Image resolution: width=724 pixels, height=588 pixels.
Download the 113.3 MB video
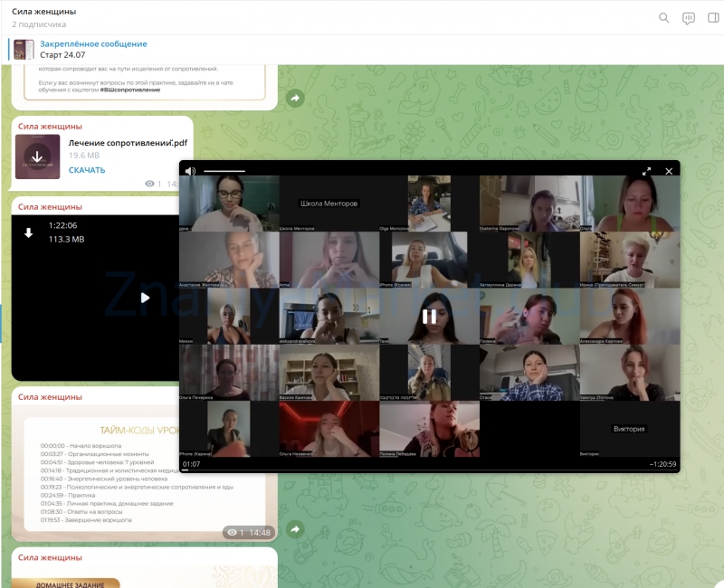(x=28, y=232)
